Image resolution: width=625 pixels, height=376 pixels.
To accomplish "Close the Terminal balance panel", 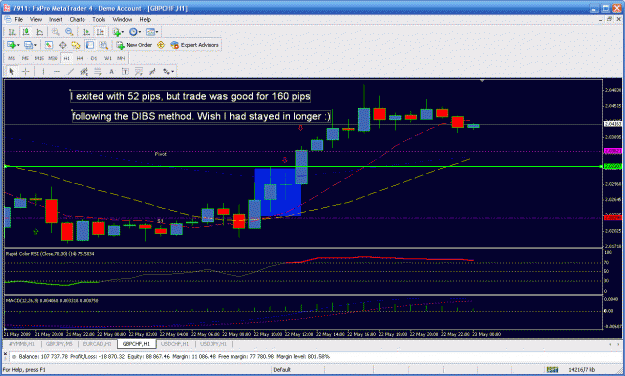I will (6, 353).
